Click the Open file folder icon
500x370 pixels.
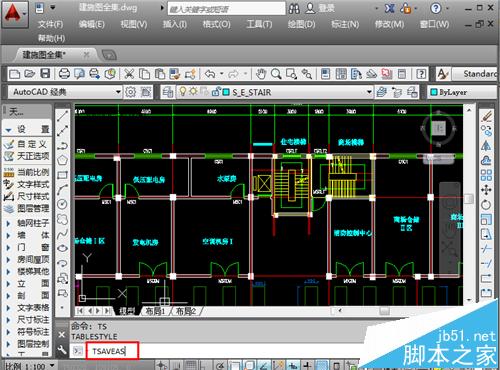click(x=30, y=73)
